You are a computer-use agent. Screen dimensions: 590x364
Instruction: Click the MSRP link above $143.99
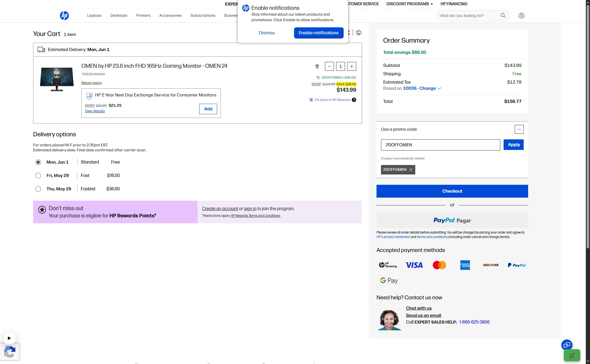[316, 84]
